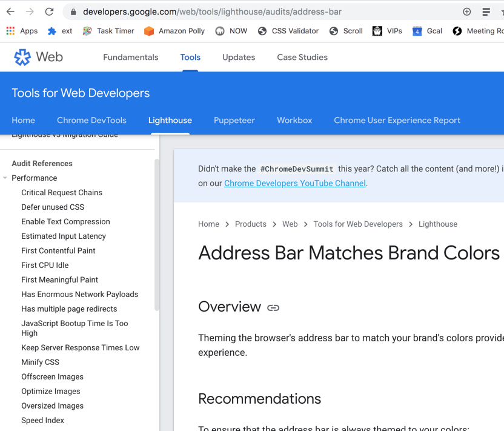The image size is (504, 431).
Task: Open JavaScript Bootup Time Is Too High audit
Action: click(x=75, y=329)
